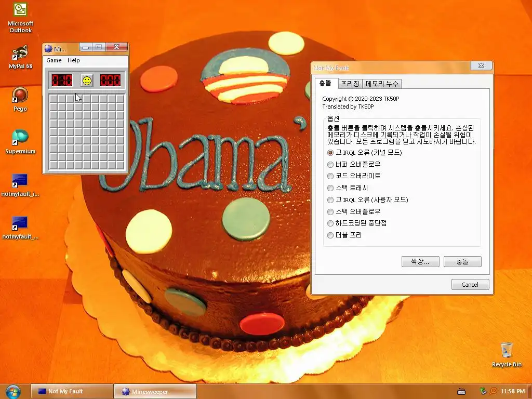This screenshot has height=399, width=532.
Task: Click the Minesweeper timer display
Action: tap(110, 81)
